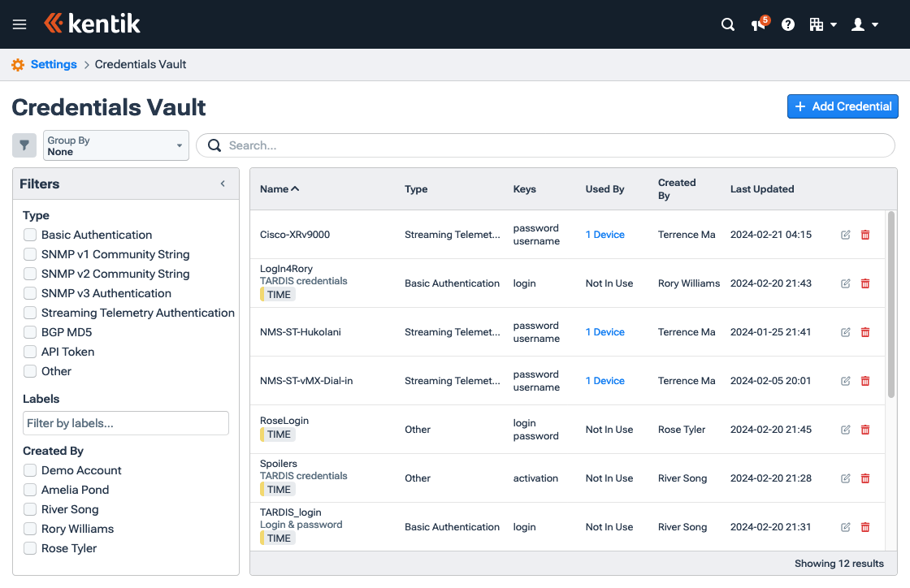910x588 pixels.
Task: Open the user account icon
Action: pos(859,24)
